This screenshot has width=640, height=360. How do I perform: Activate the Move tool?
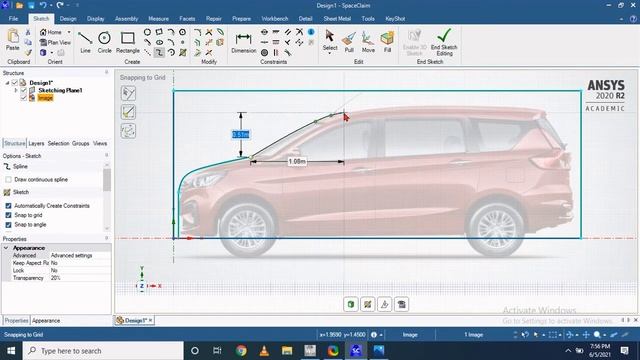(368, 42)
